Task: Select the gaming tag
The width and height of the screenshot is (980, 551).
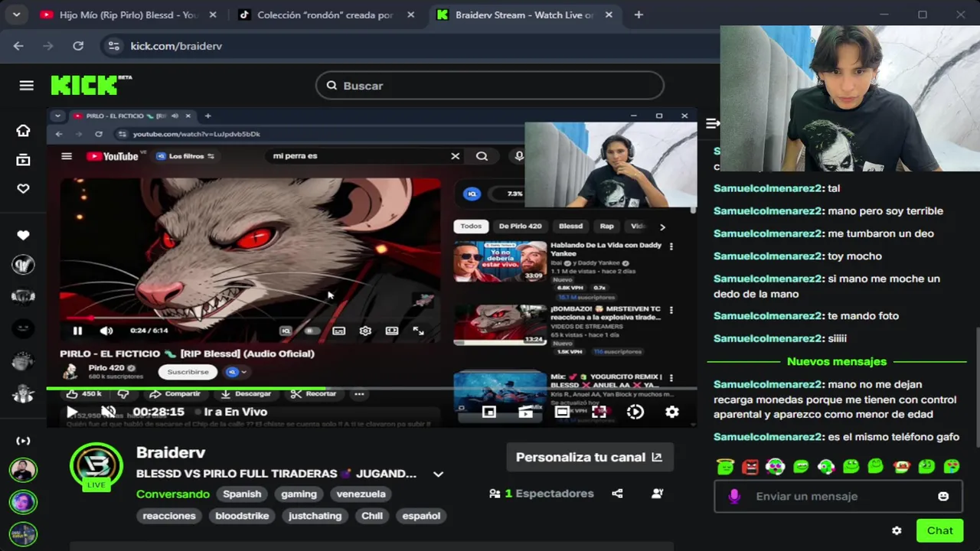Action: tap(299, 494)
